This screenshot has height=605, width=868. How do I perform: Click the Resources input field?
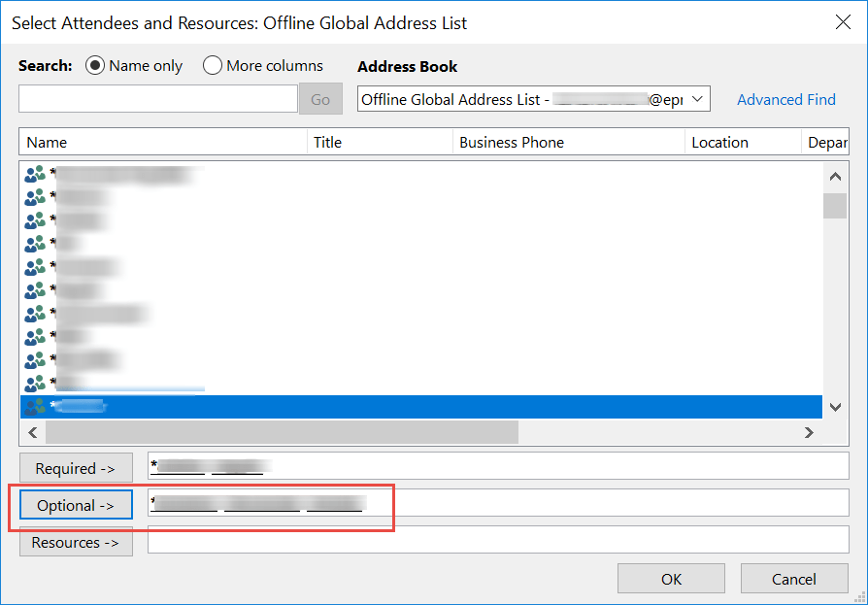[498, 540]
